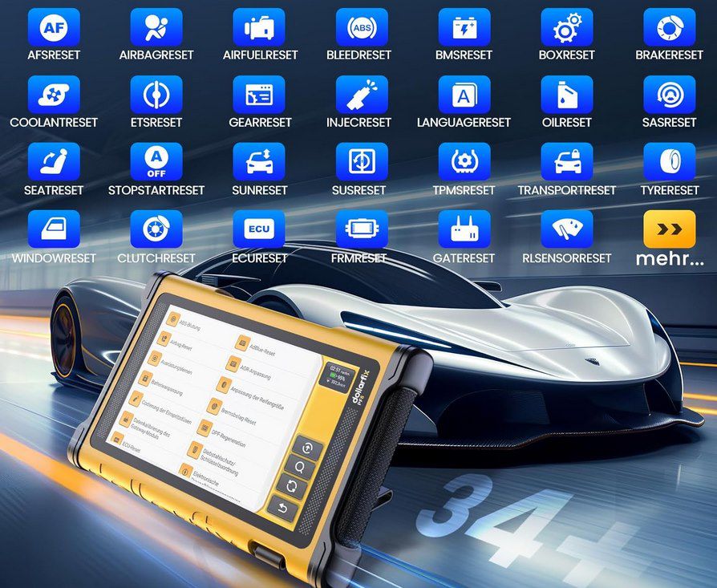The height and width of the screenshot is (588, 717).
Task: Open the TPMSRESET tire pressure icon
Action: coord(464,163)
